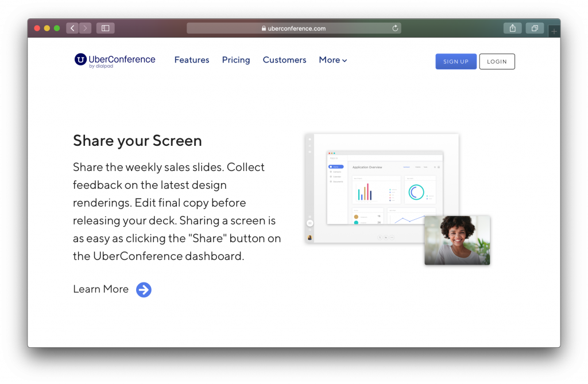Toggle the Safari sidebar button

pyautogui.click(x=106, y=28)
